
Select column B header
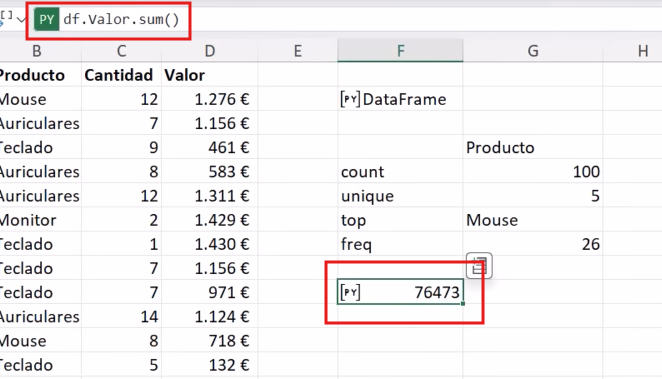tap(37, 51)
